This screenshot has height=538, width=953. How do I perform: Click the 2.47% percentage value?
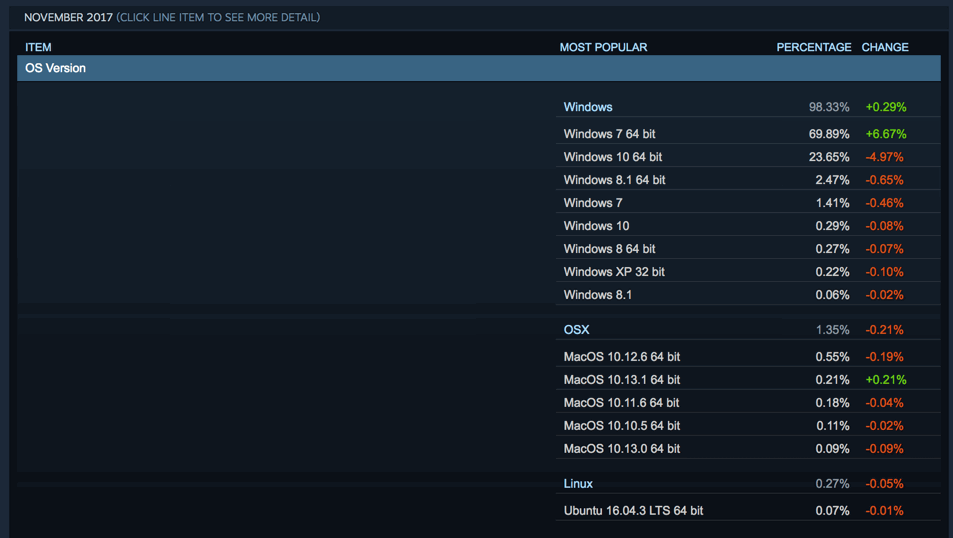(832, 180)
